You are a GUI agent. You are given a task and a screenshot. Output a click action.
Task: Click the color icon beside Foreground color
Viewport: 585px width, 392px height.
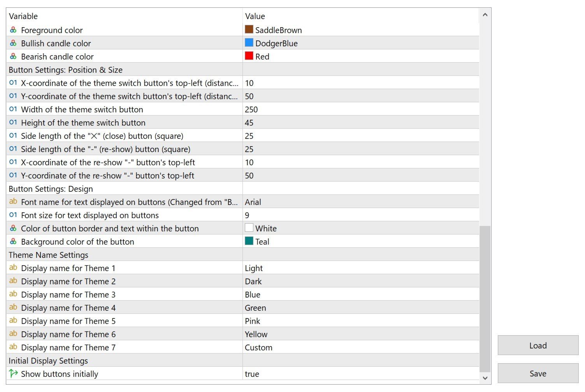(13, 30)
